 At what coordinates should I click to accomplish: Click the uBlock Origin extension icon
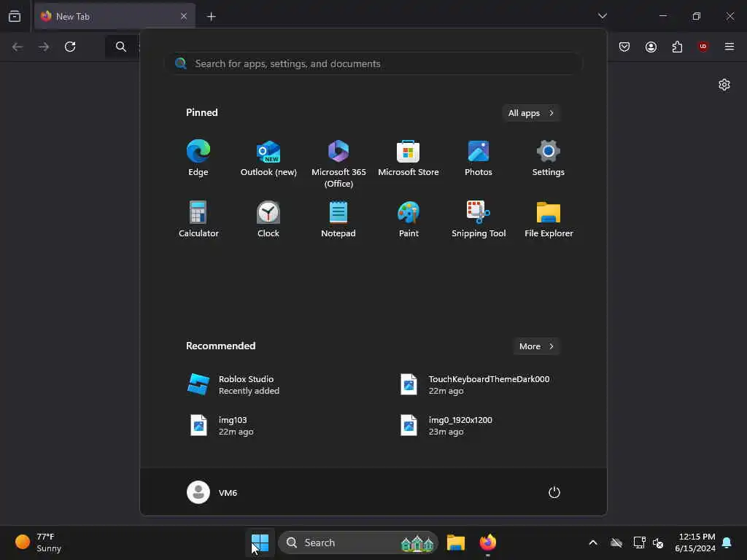tap(703, 47)
